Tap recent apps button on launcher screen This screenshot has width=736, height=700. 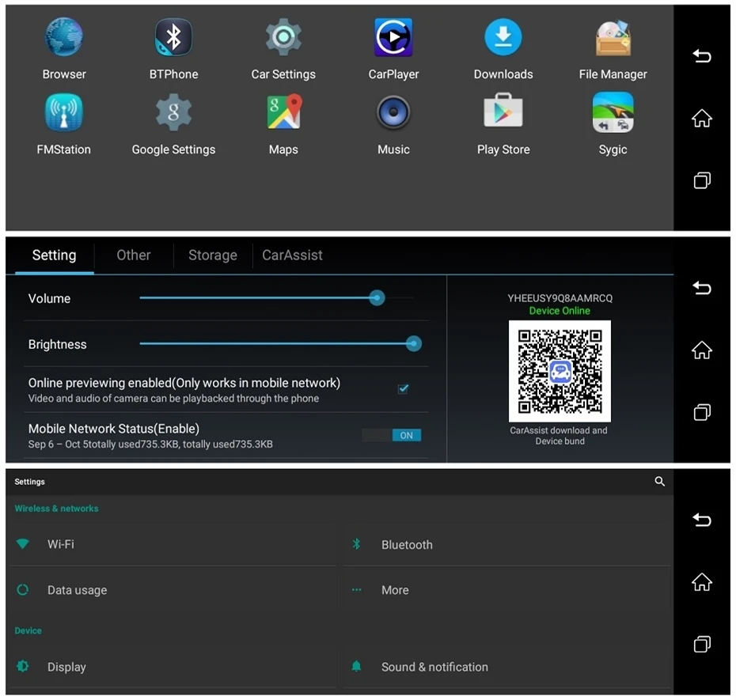(702, 180)
